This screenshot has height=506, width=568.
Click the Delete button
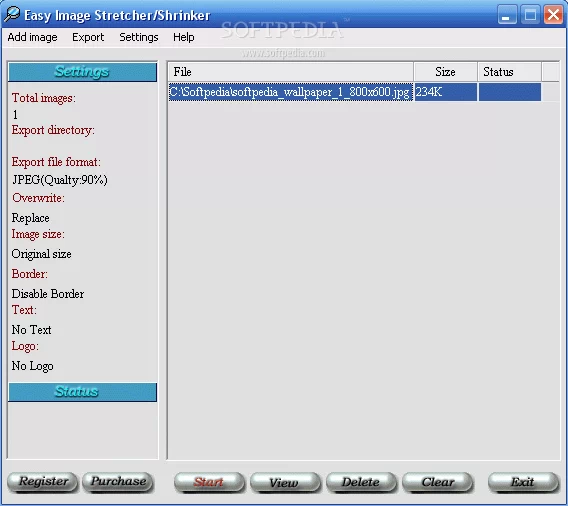point(361,482)
